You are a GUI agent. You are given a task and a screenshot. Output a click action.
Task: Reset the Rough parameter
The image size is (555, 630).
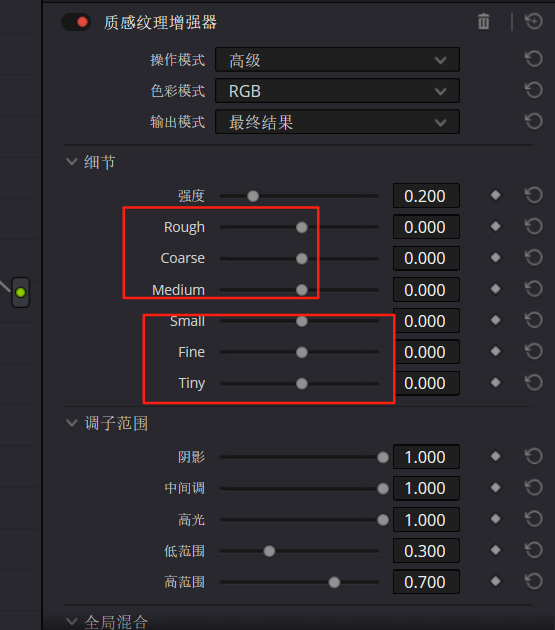click(534, 226)
